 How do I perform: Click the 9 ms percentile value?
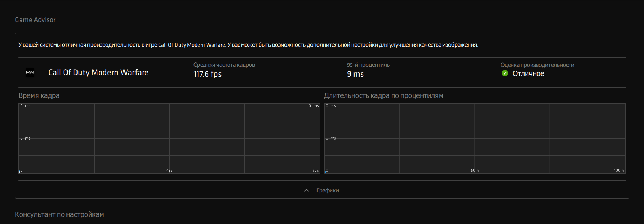click(355, 74)
